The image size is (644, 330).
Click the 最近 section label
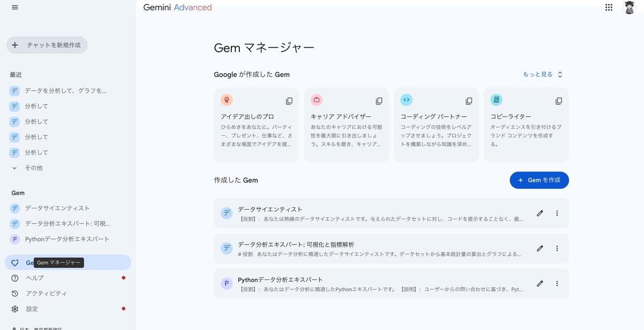pyautogui.click(x=16, y=75)
